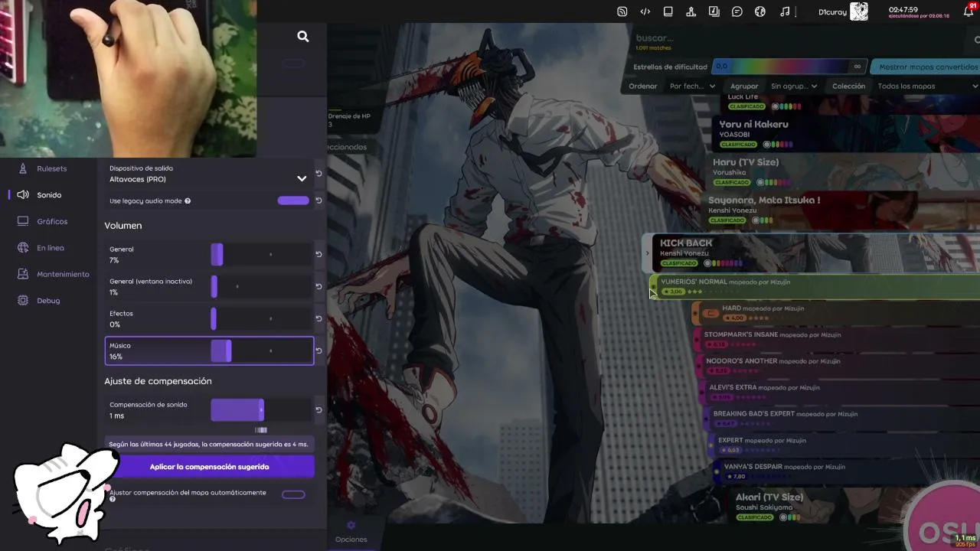
Task: Adjust the General (ventana inactiva) volume slider
Action: pyautogui.click(x=261, y=286)
